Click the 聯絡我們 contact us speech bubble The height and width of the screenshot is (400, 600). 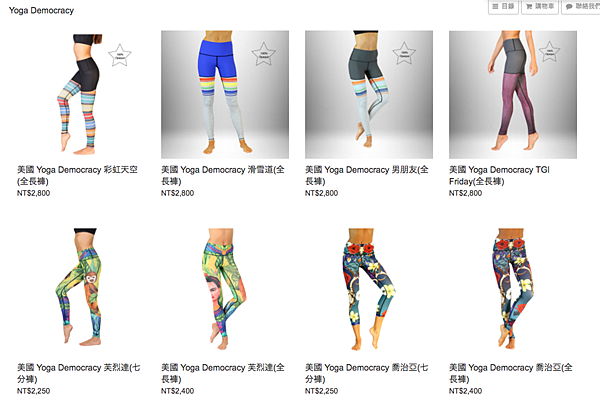pos(581,7)
